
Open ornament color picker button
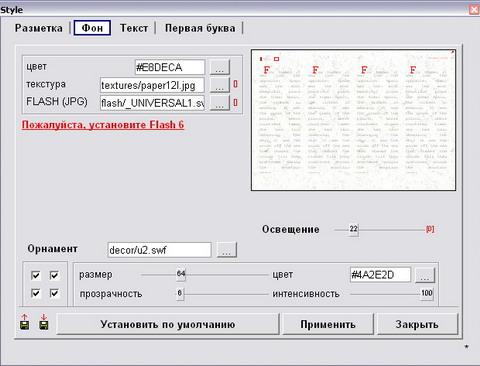click(x=425, y=275)
